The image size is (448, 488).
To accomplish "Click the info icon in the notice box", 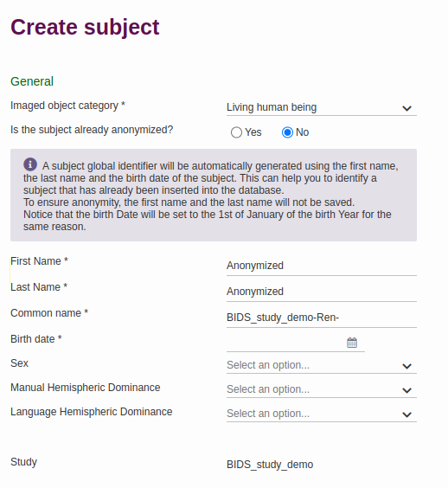I will (30, 164).
